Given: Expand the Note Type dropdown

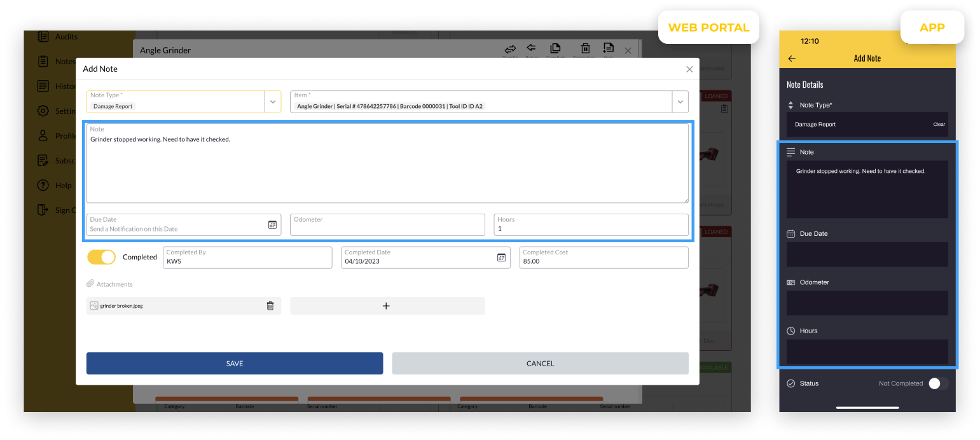Looking at the screenshot, I should click(273, 102).
